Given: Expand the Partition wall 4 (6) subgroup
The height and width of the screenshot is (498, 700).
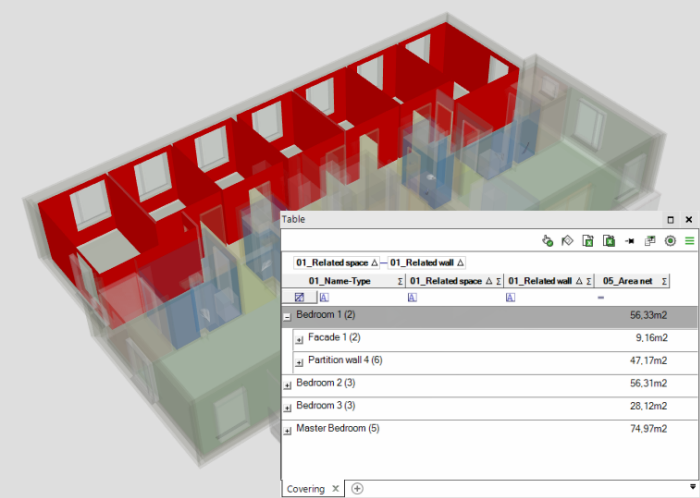Looking at the screenshot, I should click(299, 363).
